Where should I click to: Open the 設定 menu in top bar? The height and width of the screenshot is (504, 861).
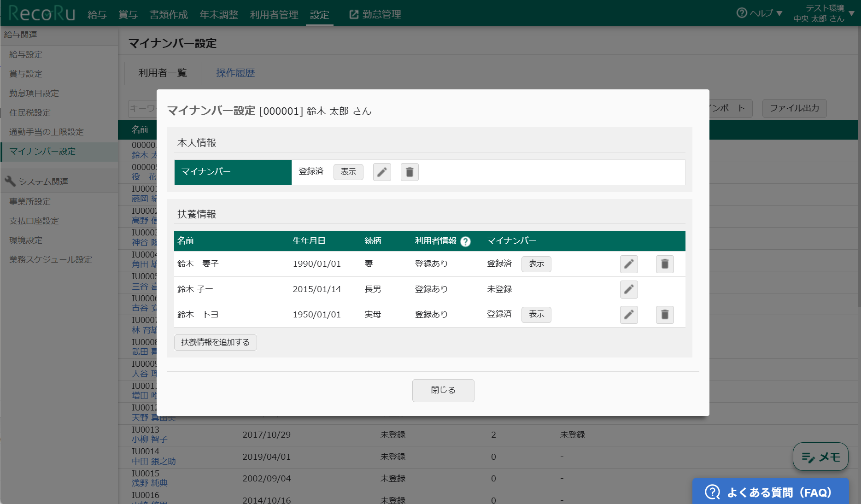click(319, 15)
